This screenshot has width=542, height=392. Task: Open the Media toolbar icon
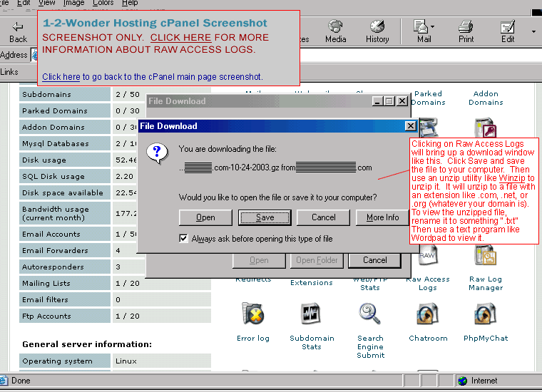[335, 32]
